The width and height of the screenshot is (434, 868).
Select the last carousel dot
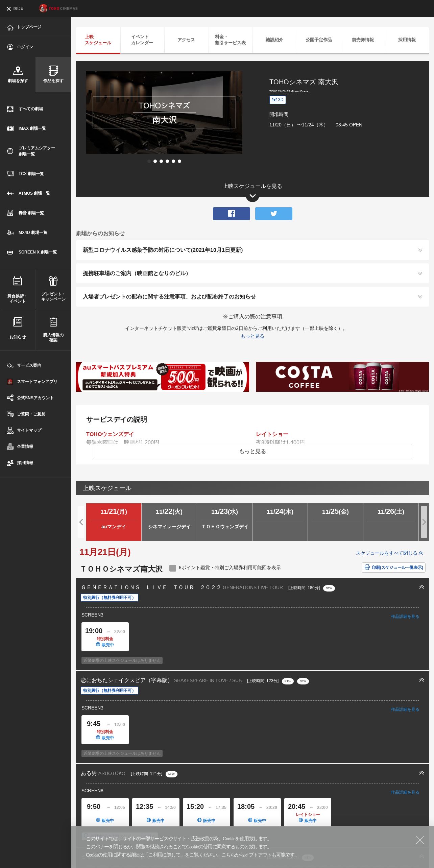(179, 161)
